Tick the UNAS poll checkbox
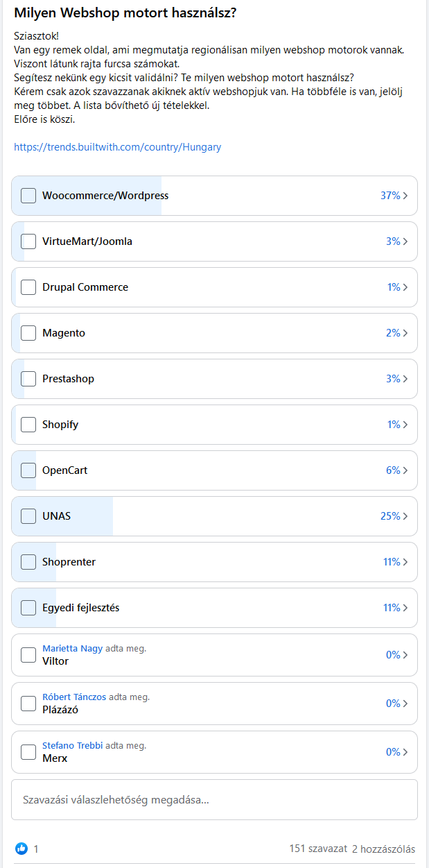429x868 pixels. pyautogui.click(x=28, y=516)
